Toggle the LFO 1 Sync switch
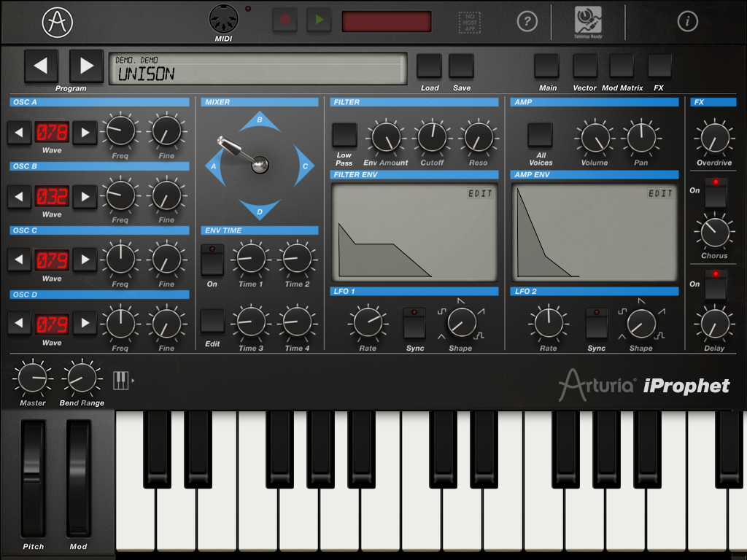 point(414,323)
